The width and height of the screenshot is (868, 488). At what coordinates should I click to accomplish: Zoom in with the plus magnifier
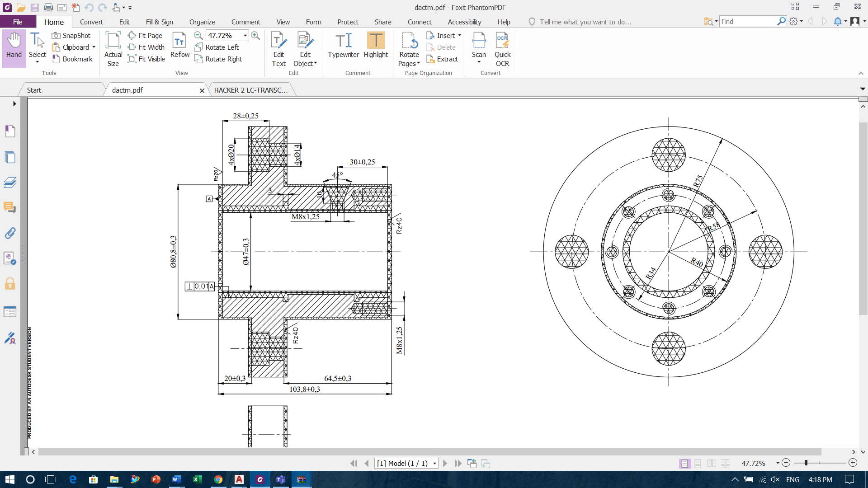pos(255,35)
